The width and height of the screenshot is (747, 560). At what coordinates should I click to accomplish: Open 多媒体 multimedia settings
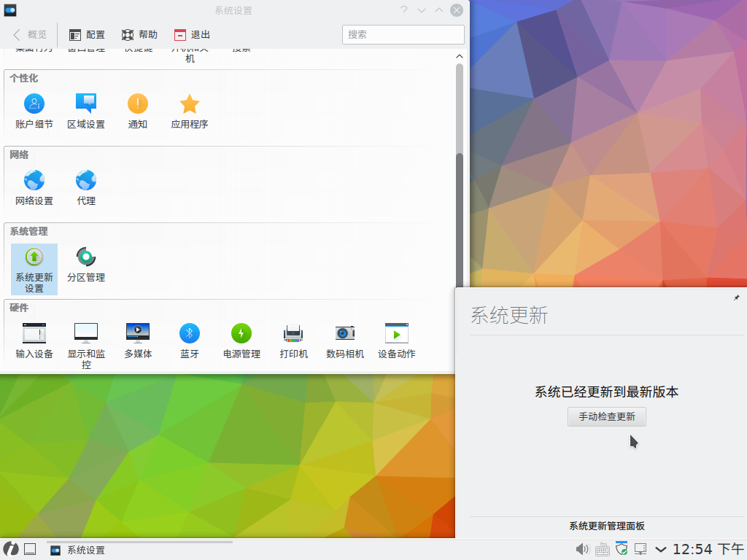(x=138, y=341)
